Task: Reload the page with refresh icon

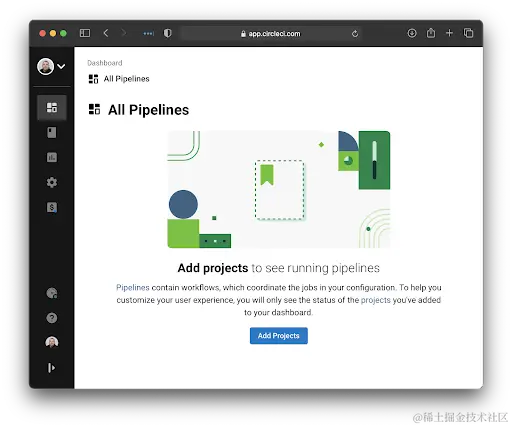Action: (x=355, y=34)
